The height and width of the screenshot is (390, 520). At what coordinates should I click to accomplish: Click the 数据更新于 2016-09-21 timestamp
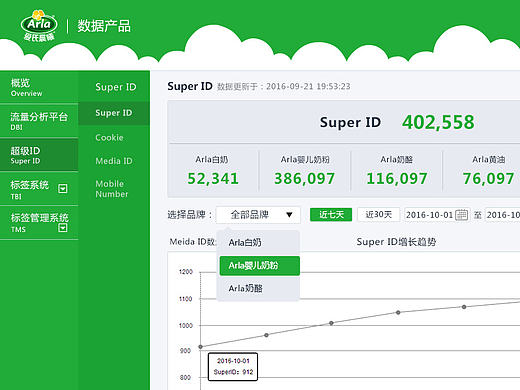[284, 87]
